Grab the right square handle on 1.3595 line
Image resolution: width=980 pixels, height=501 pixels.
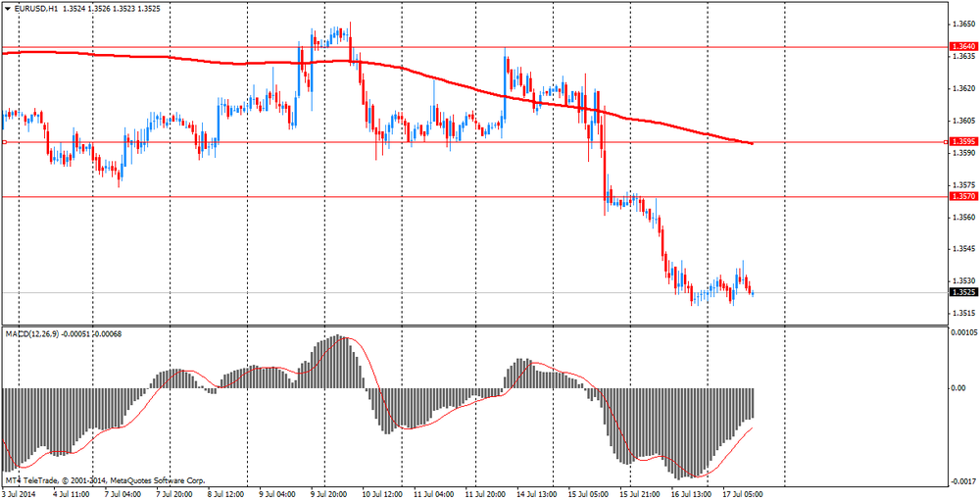(x=946, y=142)
